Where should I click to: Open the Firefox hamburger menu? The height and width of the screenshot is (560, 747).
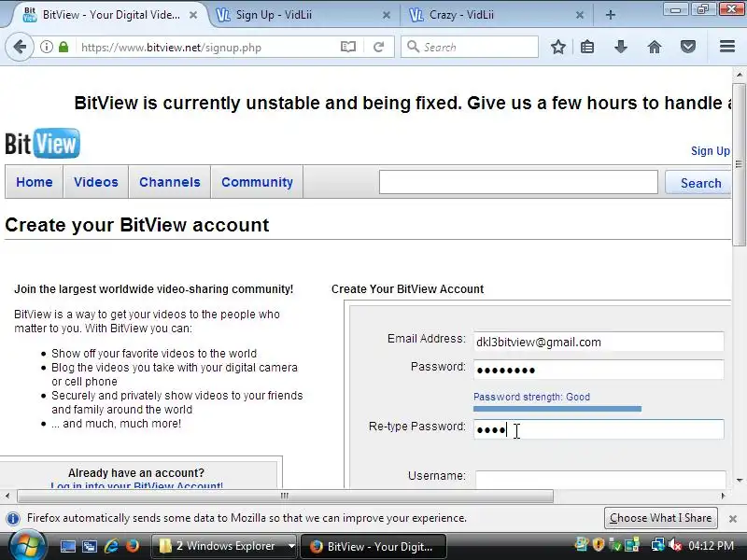727,47
